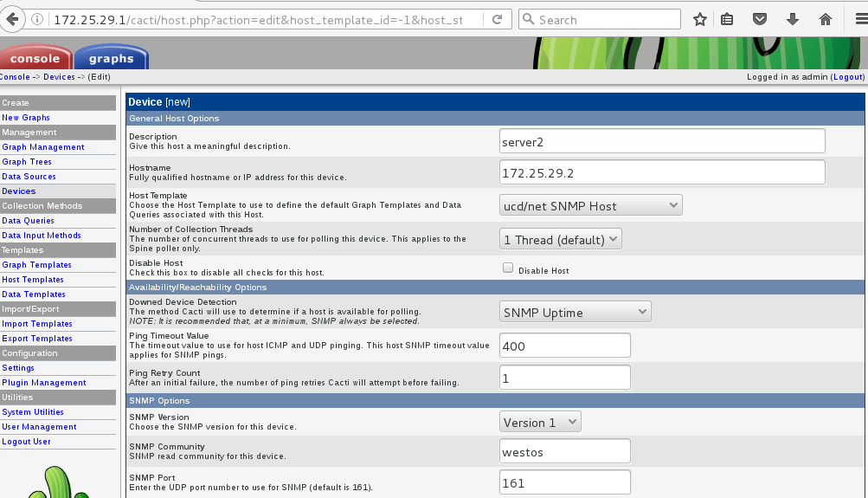Open New Graphs in the sidebar
Viewport: 868px width, 498px height.
(x=25, y=118)
